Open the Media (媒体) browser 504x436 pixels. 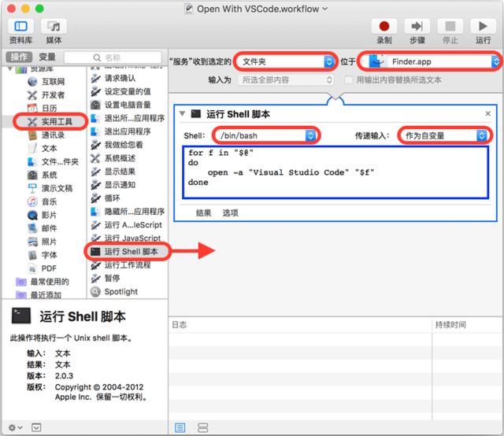click(x=54, y=26)
